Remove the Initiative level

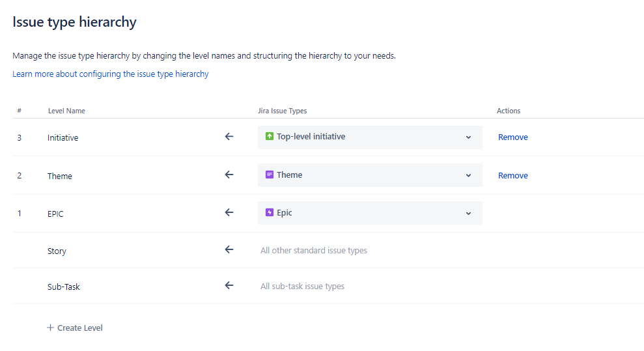(513, 137)
